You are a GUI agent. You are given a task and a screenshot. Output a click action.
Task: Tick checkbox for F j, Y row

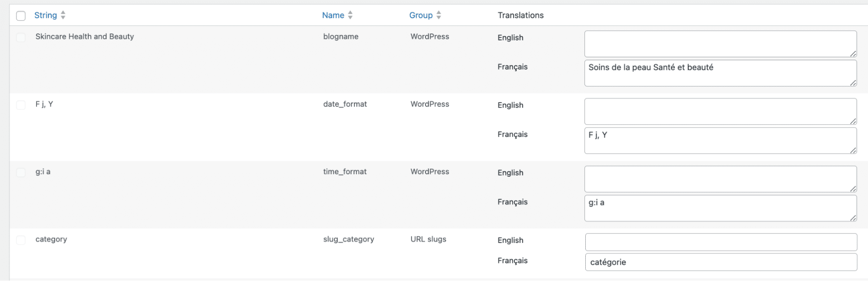pos(21,105)
